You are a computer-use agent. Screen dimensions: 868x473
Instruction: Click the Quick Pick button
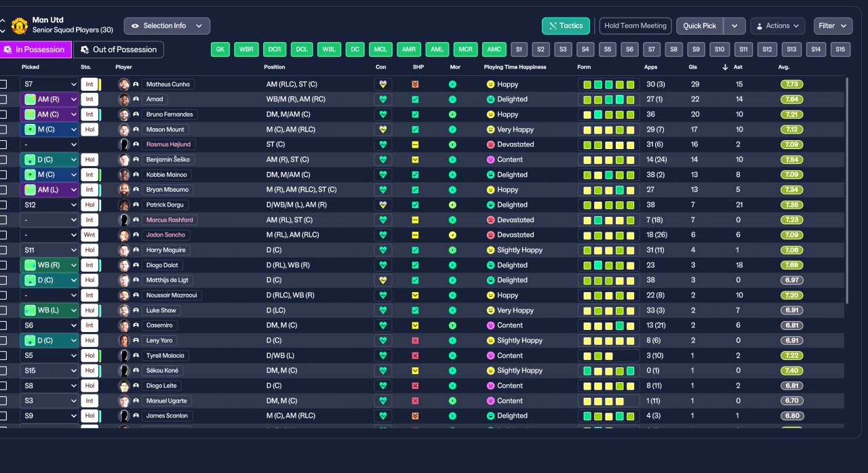[700, 26]
